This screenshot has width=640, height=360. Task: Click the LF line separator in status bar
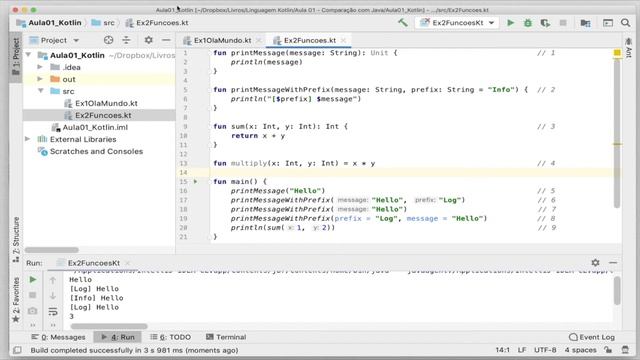pyautogui.click(x=522, y=350)
